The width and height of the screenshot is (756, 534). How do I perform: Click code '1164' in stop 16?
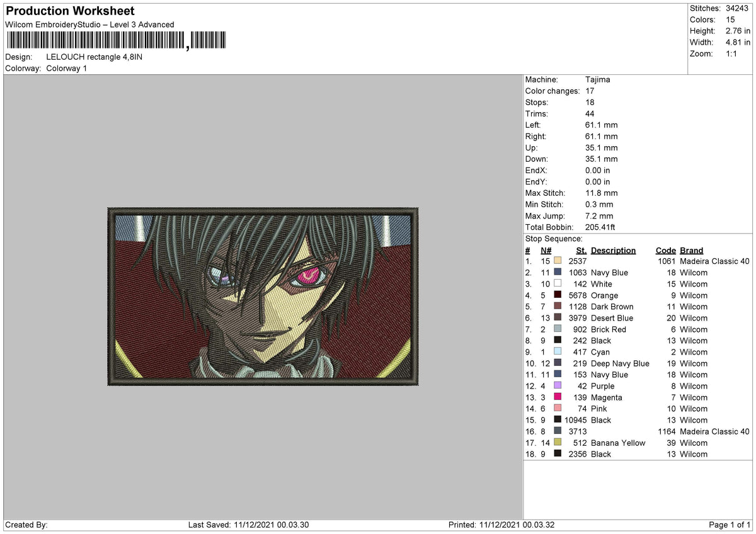(x=667, y=431)
